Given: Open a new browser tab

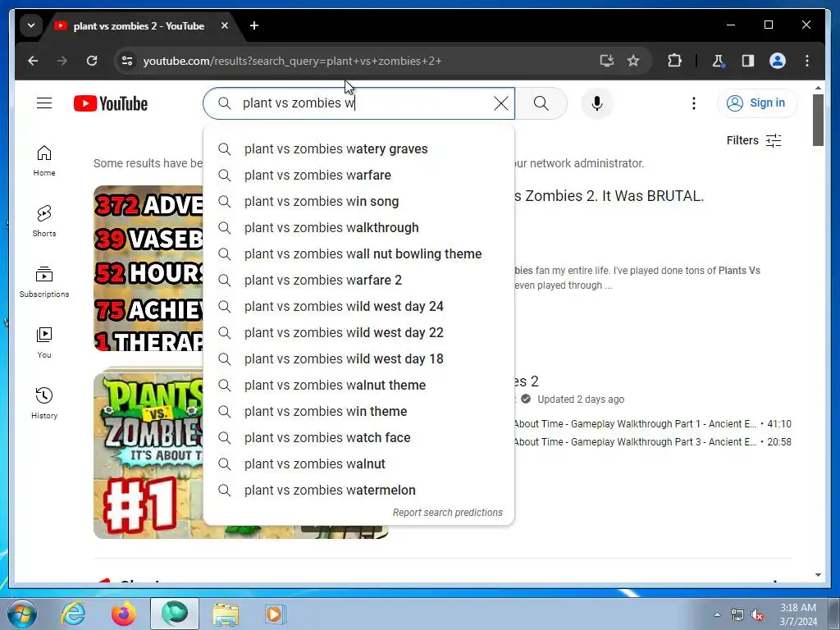Looking at the screenshot, I should (x=254, y=25).
